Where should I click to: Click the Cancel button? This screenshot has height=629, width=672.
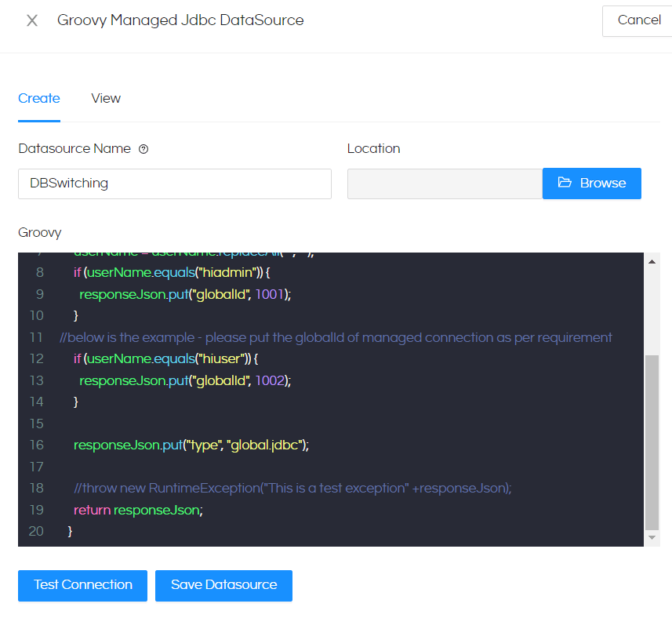tap(637, 20)
